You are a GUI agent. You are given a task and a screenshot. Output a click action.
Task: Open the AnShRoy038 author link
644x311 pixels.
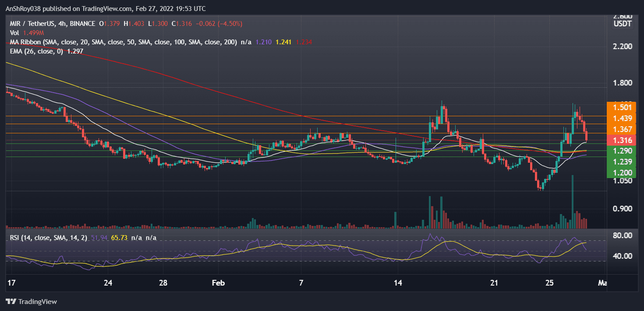22,8
